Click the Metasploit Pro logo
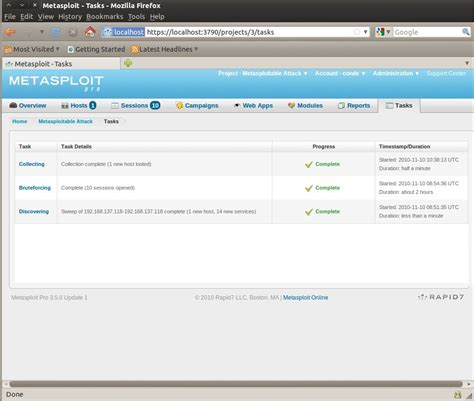 [56, 83]
